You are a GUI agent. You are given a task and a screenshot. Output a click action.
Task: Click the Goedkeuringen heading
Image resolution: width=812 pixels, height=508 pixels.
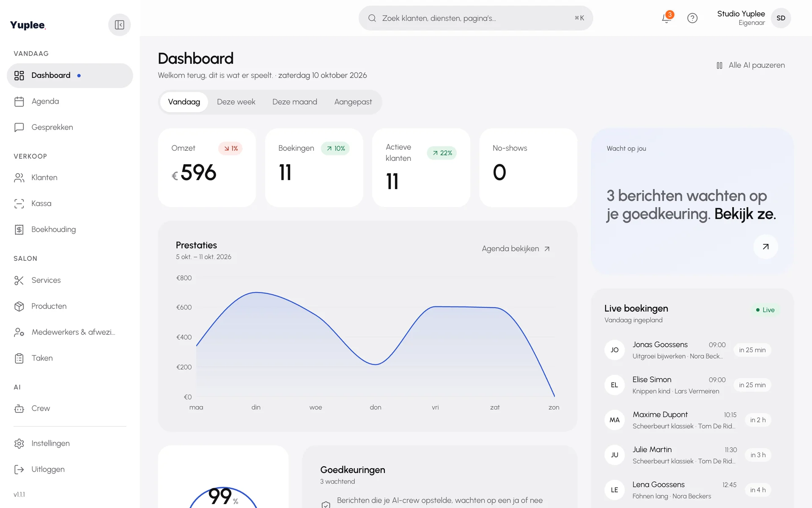click(353, 470)
